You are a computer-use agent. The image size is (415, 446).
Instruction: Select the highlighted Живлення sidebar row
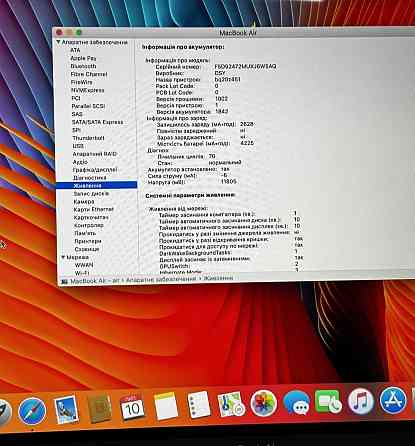(96, 185)
